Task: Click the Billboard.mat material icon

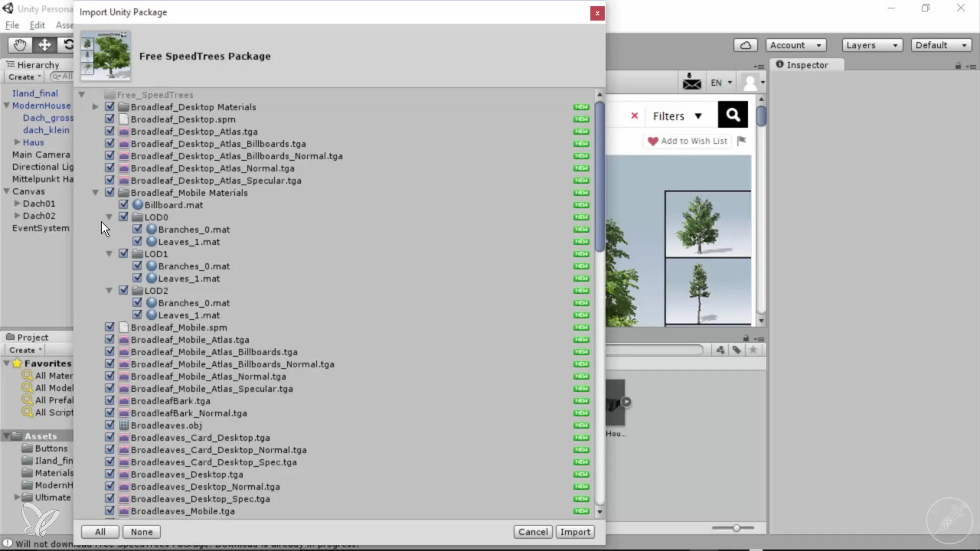Action: tap(137, 205)
